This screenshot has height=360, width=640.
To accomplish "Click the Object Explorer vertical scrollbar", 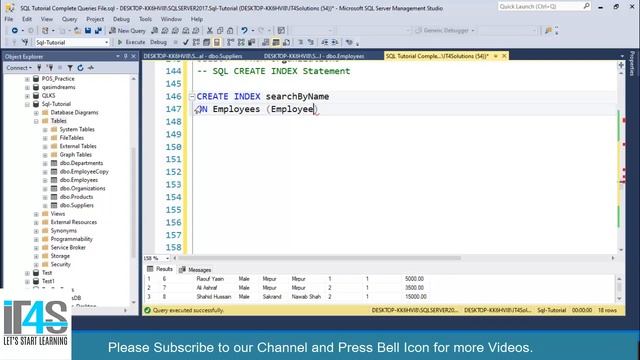I will pos(133,202).
